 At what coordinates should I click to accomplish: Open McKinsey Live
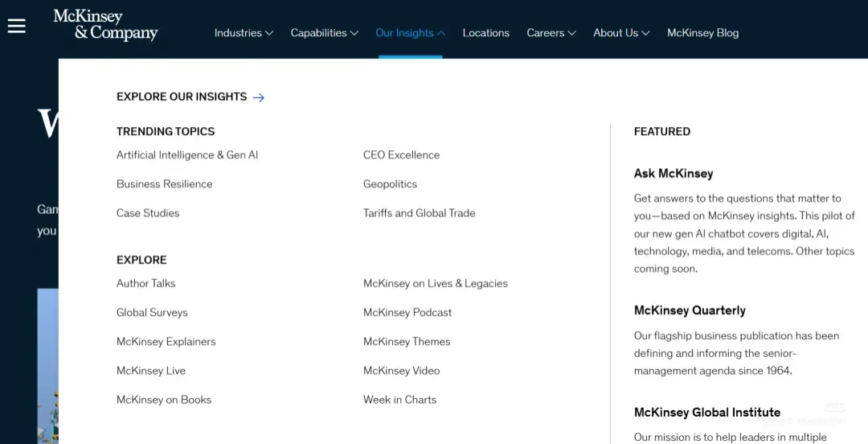150,371
